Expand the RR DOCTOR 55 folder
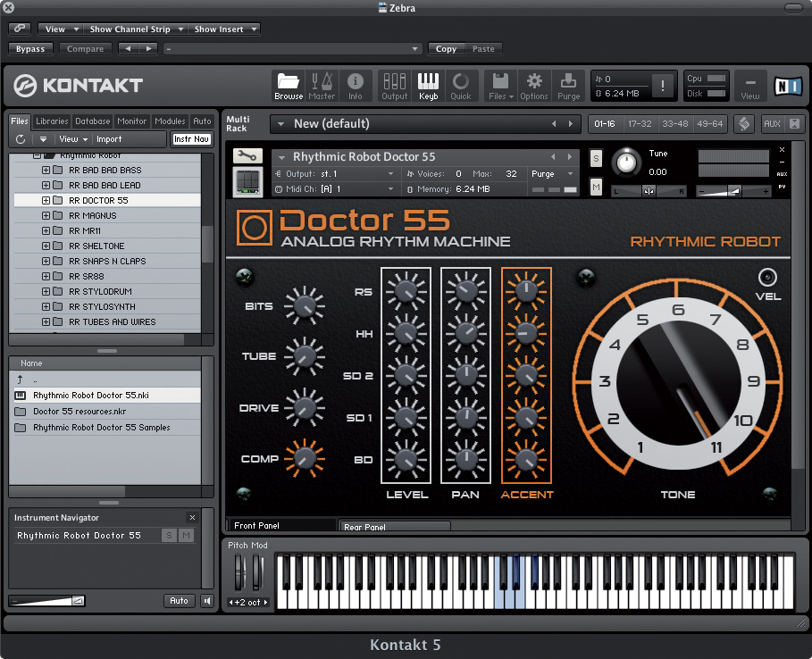Screen dimensions: 812x659 [x=46, y=200]
